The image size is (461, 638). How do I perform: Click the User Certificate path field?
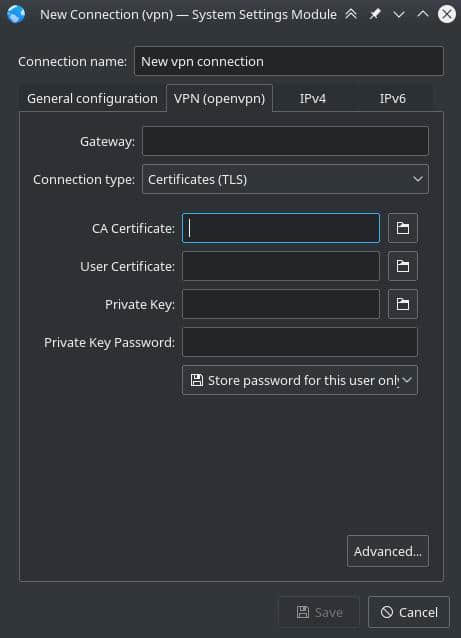[281, 266]
